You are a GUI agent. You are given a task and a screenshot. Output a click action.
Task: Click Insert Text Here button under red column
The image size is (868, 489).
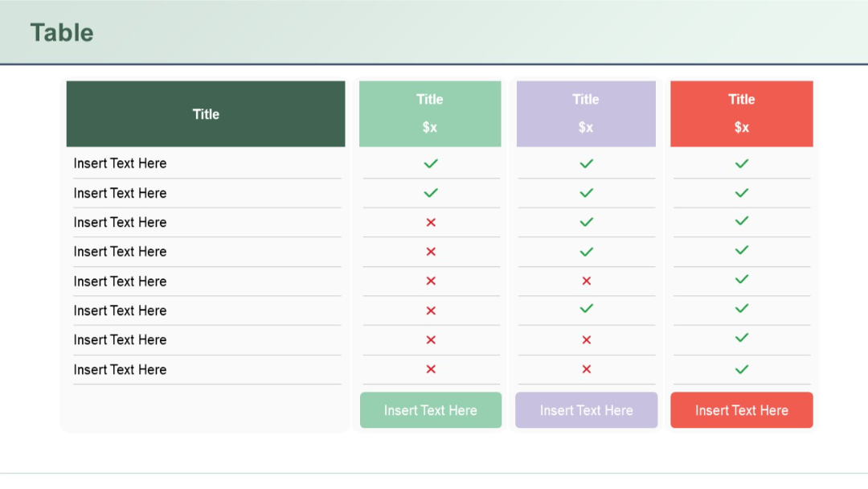click(741, 410)
